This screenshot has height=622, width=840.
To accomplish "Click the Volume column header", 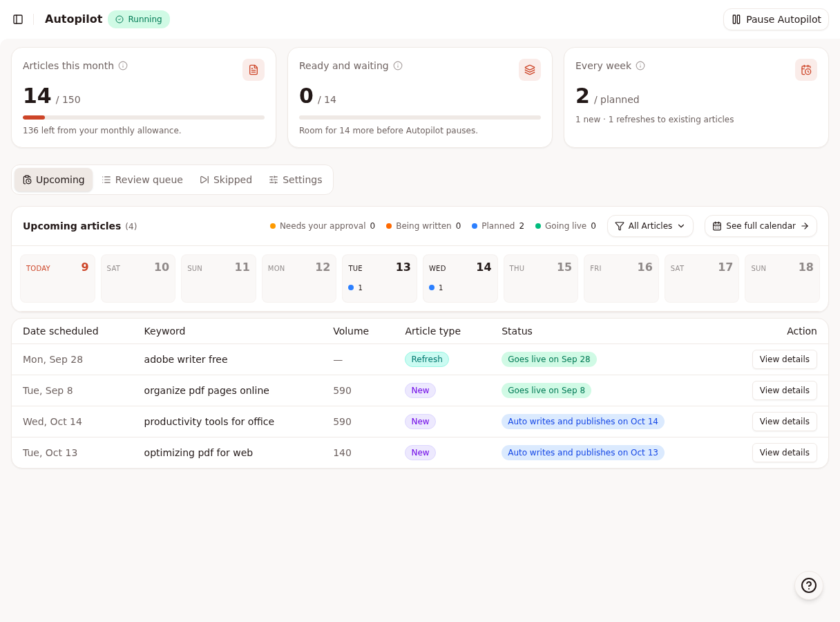I will [351, 331].
